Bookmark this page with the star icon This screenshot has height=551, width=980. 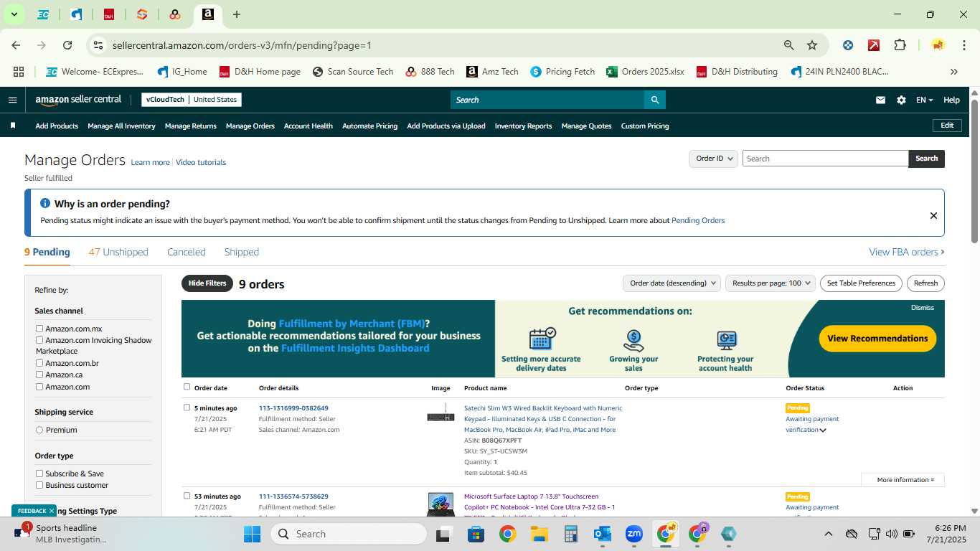[812, 45]
